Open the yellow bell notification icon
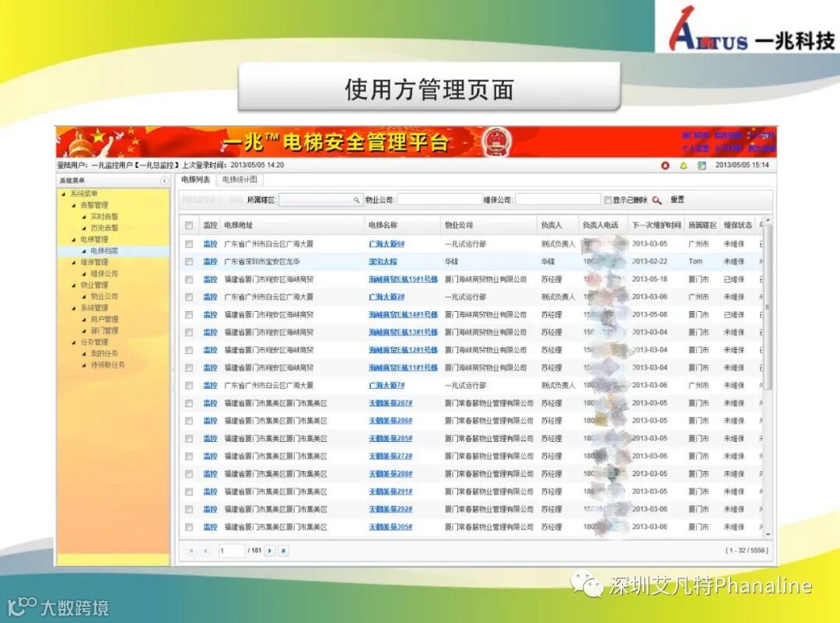This screenshot has width=840, height=623. (683, 166)
